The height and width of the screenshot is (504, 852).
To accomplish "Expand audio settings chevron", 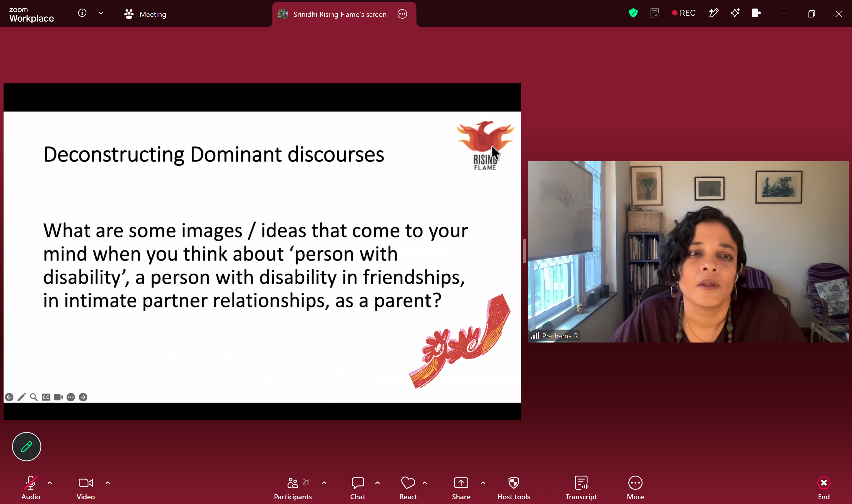I will point(50,483).
